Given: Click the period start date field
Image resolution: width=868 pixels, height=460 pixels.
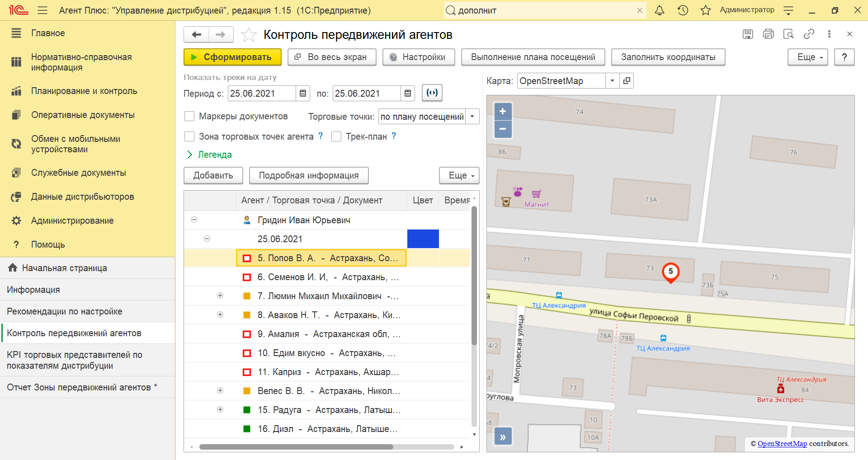Looking at the screenshot, I should pos(262,94).
